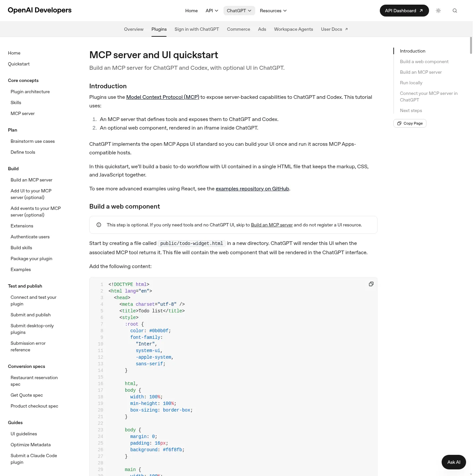The height and width of the screenshot is (476, 476).
Task: Open the search magnifier icon
Action: pyautogui.click(x=455, y=11)
